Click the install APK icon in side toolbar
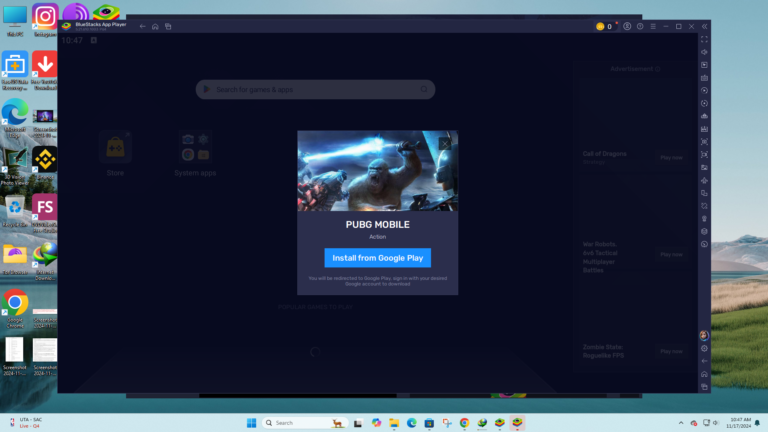This screenshot has height=432, width=768. (704, 116)
